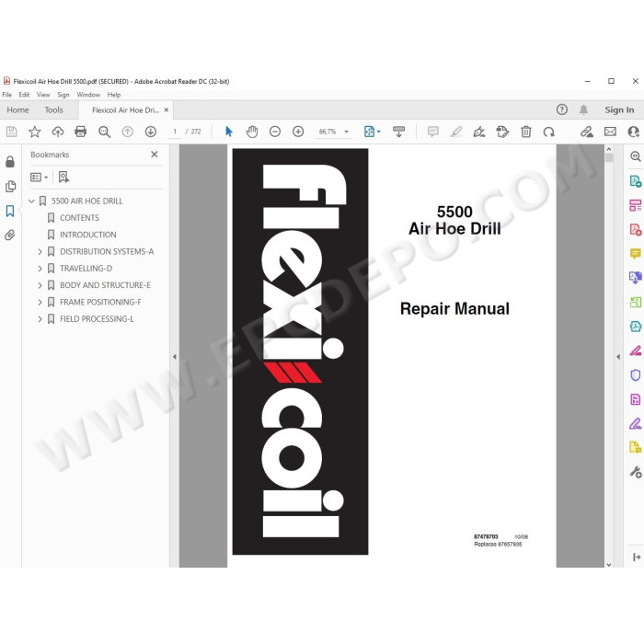Expand the BODY AND STRUCTURE-E bookmark

[40, 285]
